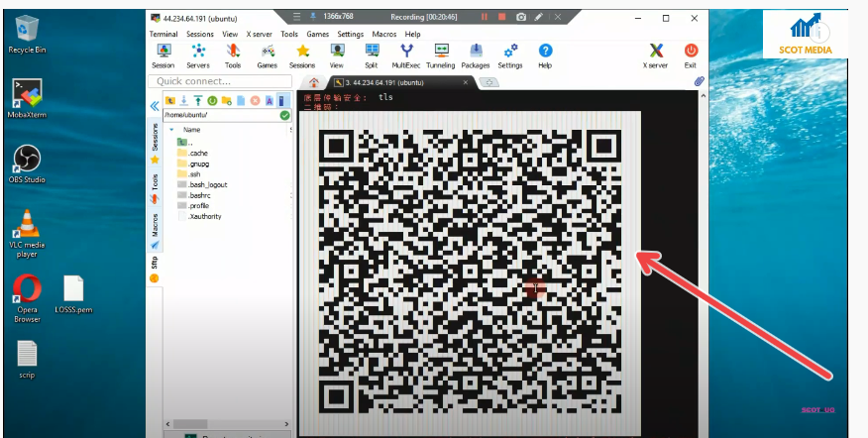The height and width of the screenshot is (438, 868).
Task: Select the .bashrc file
Action: pyautogui.click(x=194, y=195)
